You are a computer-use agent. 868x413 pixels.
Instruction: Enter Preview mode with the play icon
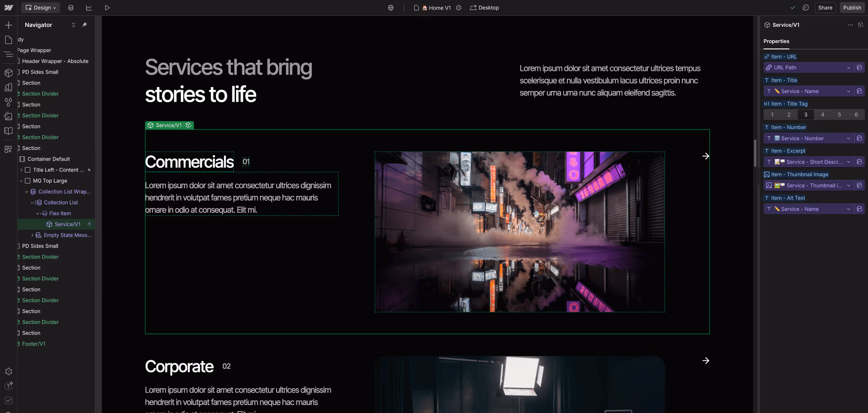(107, 7)
